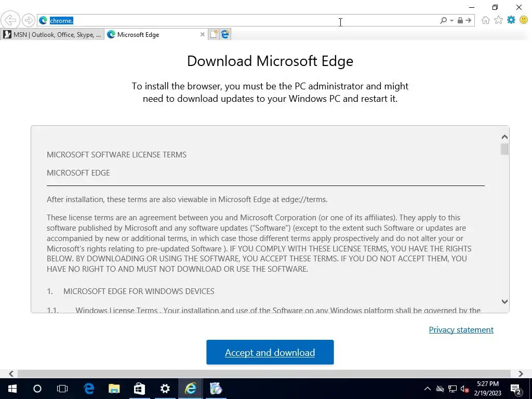Launch legacy Edge from taskbar
The height and width of the screenshot is (399, 532).
click(89, 389)
